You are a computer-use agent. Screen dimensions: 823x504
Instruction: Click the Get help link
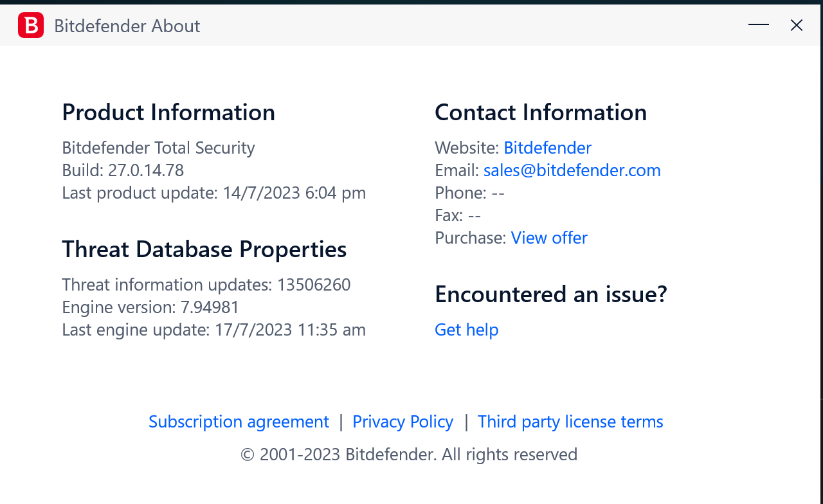click(467, 330)
